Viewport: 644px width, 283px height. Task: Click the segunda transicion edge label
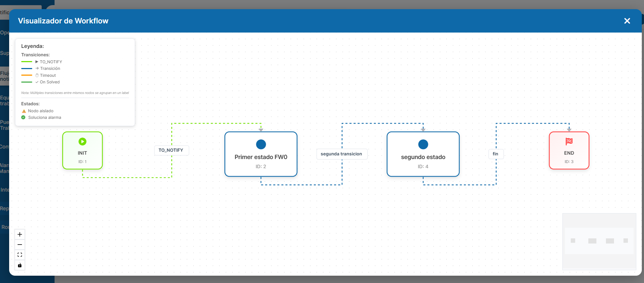tap(342, 154)
